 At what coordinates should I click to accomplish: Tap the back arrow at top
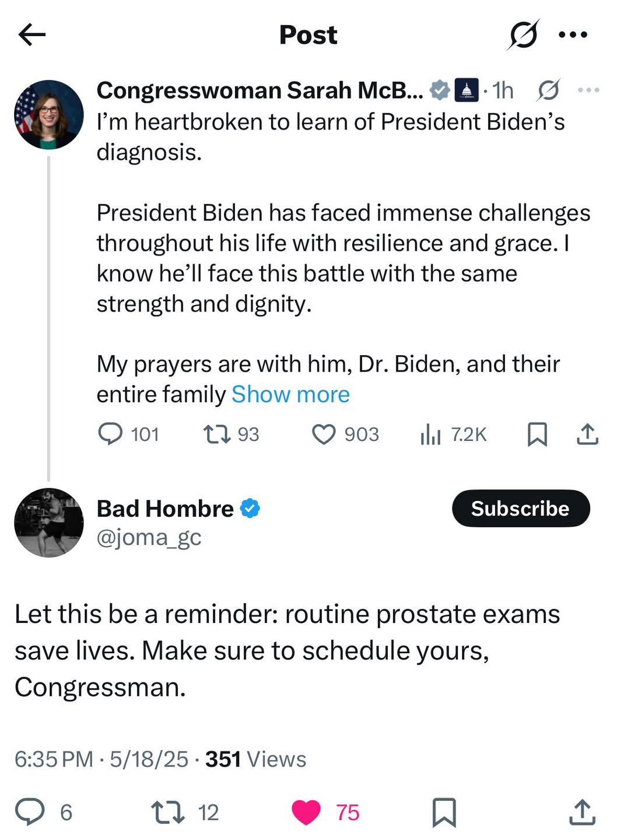pyautogui.click(x=32, y=35)
